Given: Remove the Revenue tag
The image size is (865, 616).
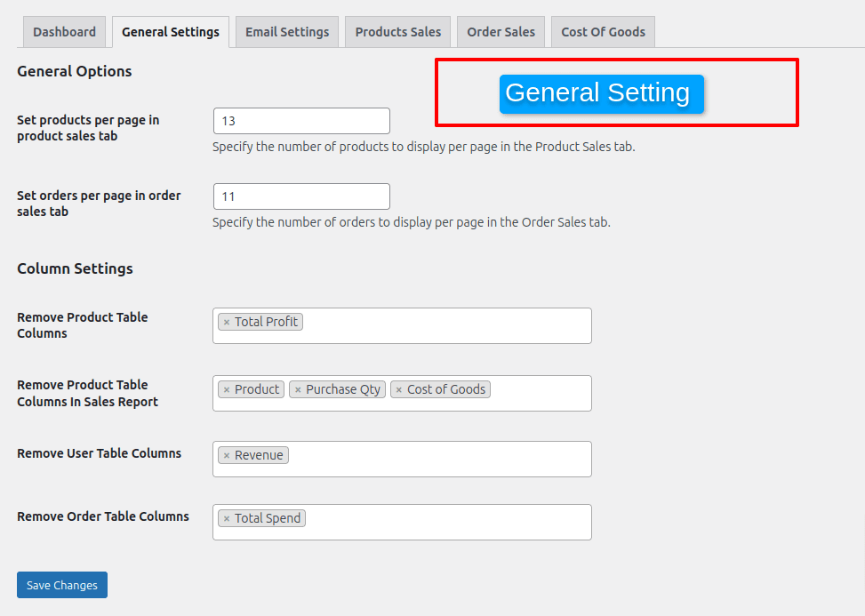Looking at the screenshot, I should (x=227, y=456).
